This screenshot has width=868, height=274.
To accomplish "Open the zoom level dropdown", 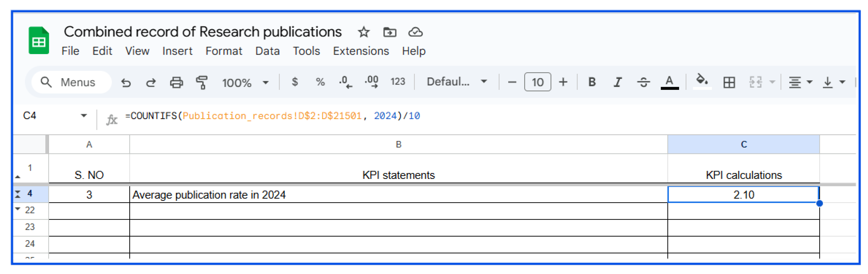I will coord(245,83).
